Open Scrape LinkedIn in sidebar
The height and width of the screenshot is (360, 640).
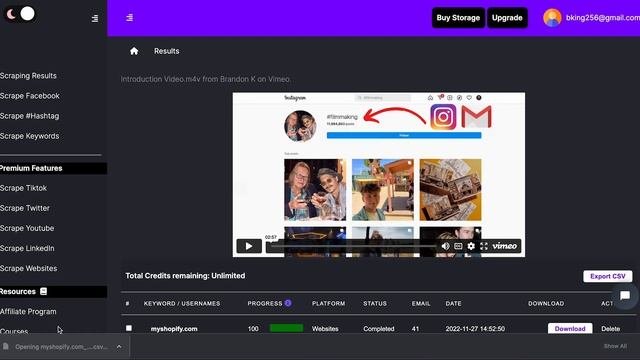pos(27,248)
